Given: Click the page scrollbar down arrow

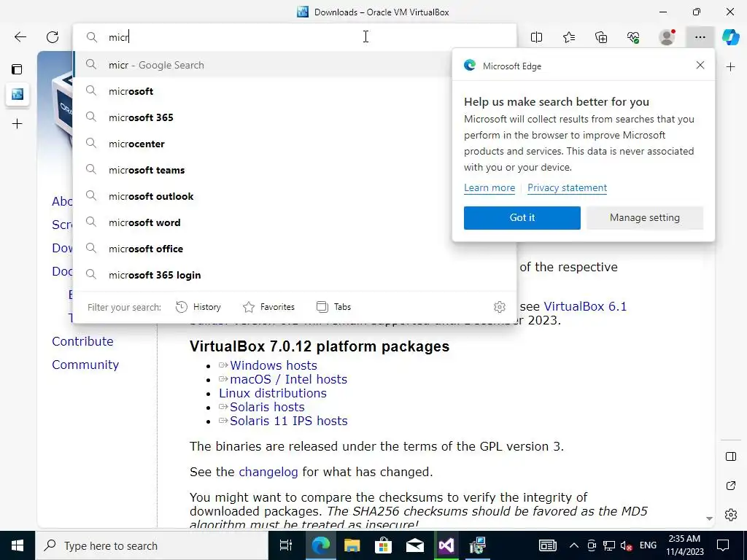Looking at the screenshot, I should pyautogui.click(x=709, y=518).
